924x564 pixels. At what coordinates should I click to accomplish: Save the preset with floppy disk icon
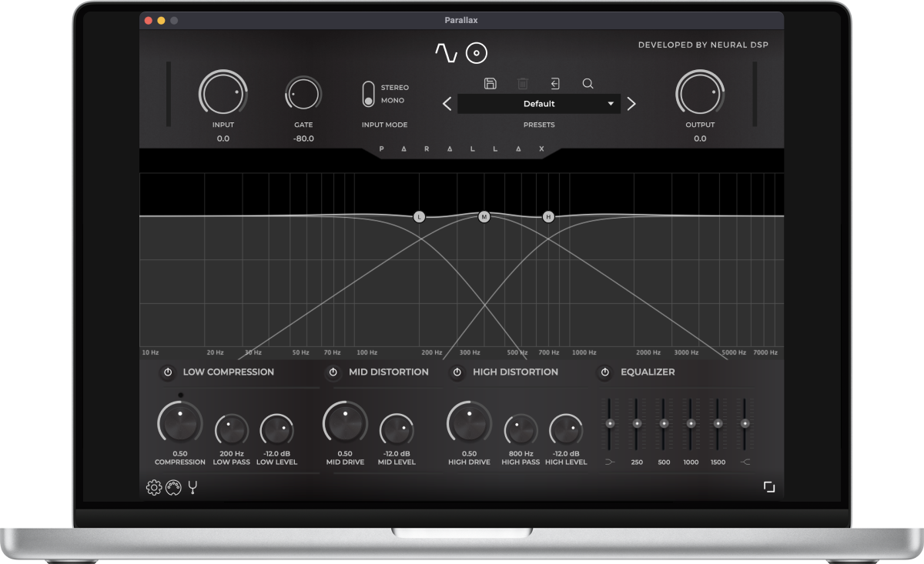(490, 83)
